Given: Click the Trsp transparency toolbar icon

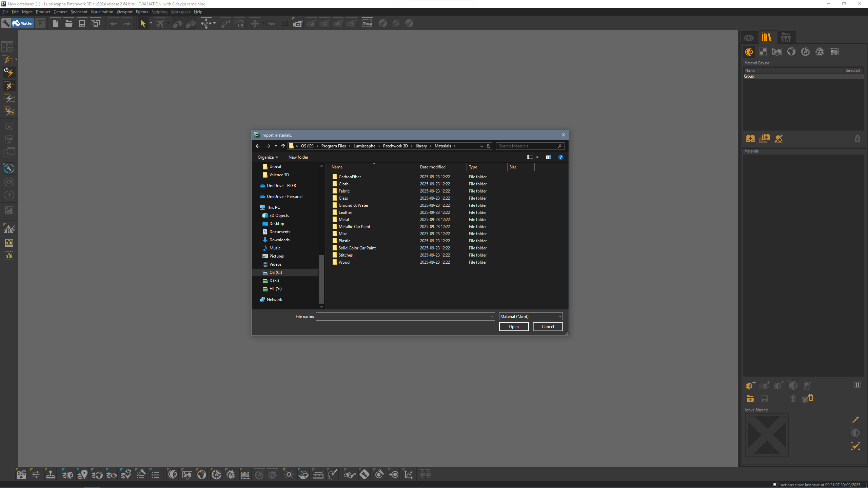Looking at the screenshot, I should pyautogui.click(x=367, y=23).
